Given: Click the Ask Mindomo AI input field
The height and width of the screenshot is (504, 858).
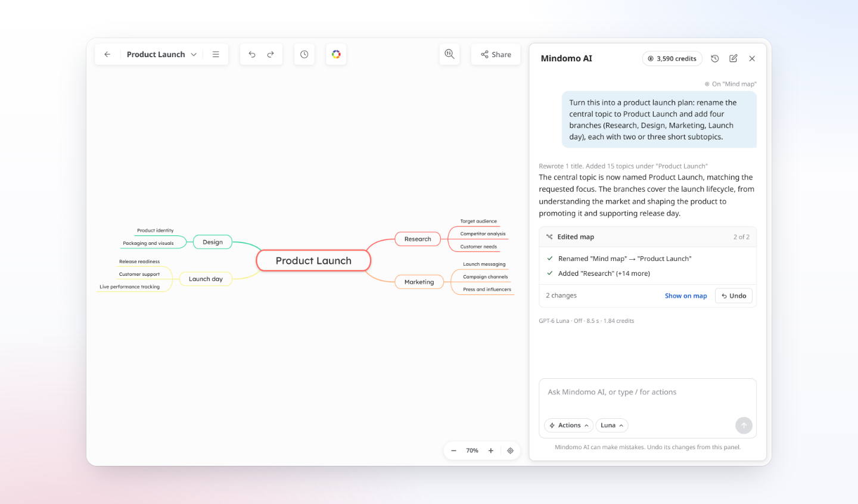Looking at the screenshot, I should pyautogui.click(x=648, y=392).
